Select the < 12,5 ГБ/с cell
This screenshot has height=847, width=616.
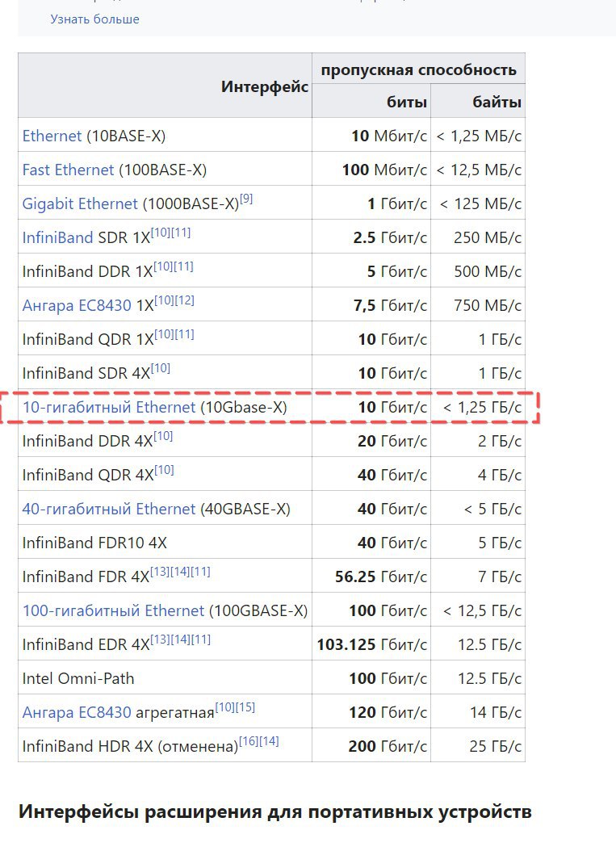point(478,610)
